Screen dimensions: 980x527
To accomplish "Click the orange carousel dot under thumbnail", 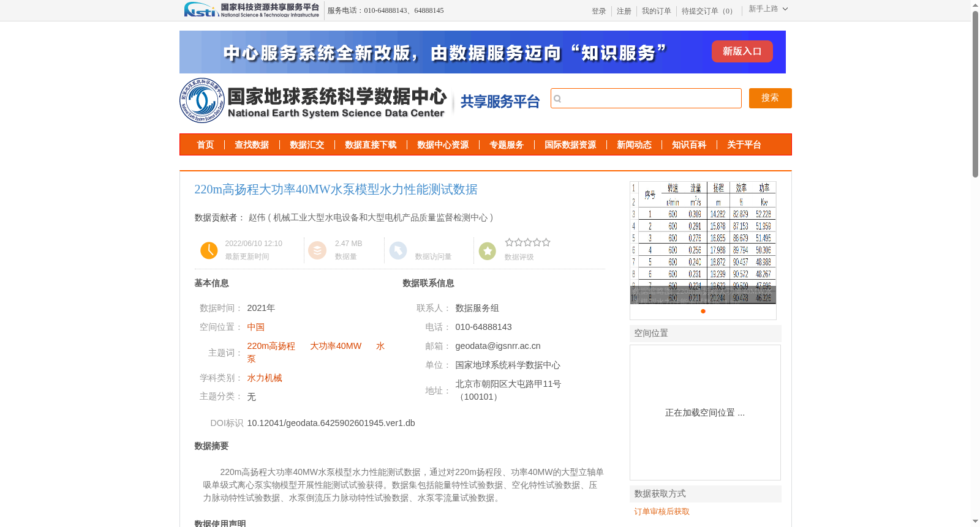I will coord(703,312).
